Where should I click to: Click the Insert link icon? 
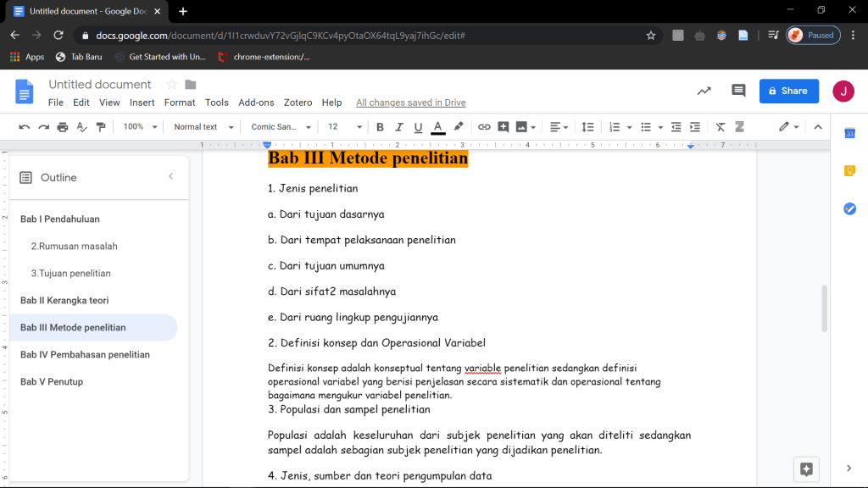pyautogui.click(x=484, y=127)
